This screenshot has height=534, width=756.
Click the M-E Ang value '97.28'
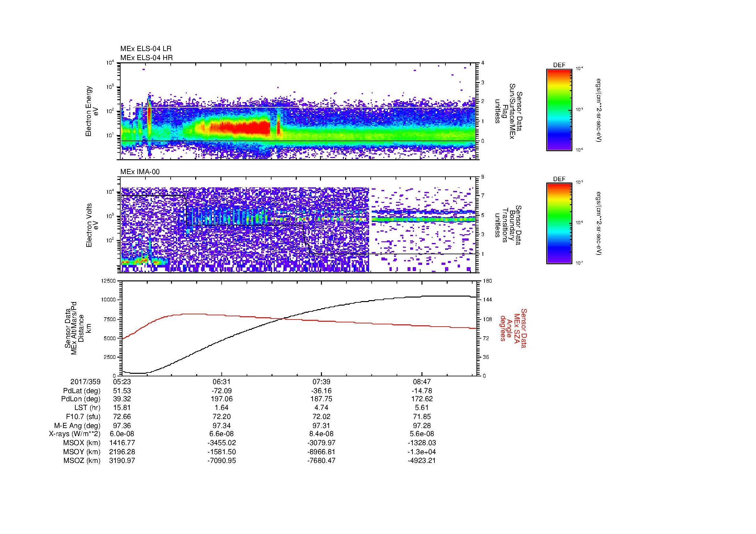coord(421,425)
